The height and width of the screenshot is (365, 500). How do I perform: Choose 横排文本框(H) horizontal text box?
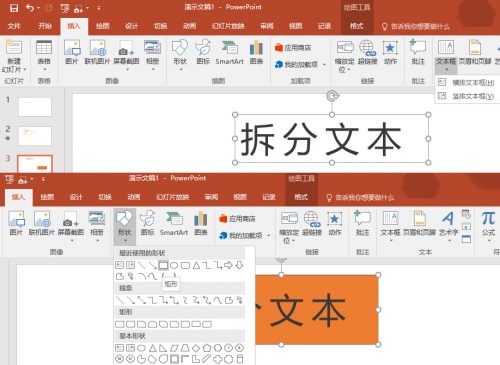[x=467, y=82]
